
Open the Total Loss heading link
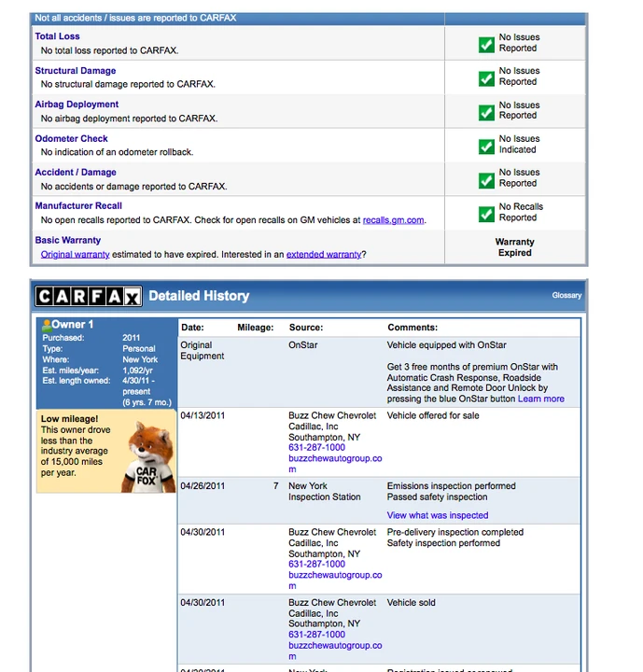pyautogui.click(x=57, y=36)
